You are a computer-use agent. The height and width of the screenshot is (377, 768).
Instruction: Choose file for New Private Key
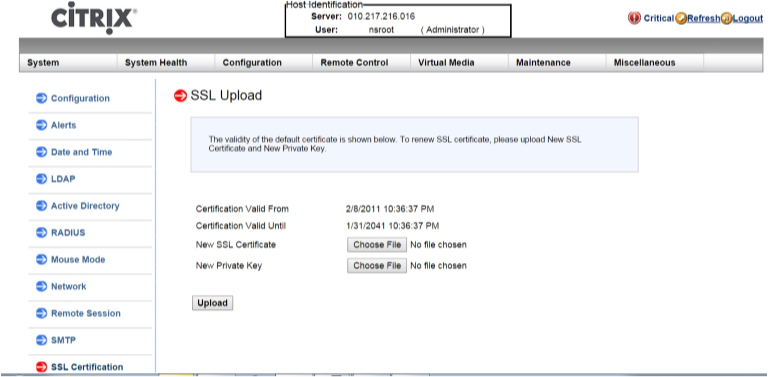click(x=377, y=265)
